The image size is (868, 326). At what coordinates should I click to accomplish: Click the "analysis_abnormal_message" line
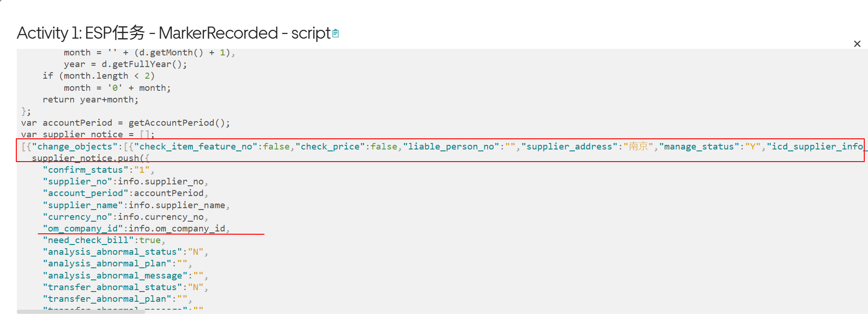(x=126, y=275)
